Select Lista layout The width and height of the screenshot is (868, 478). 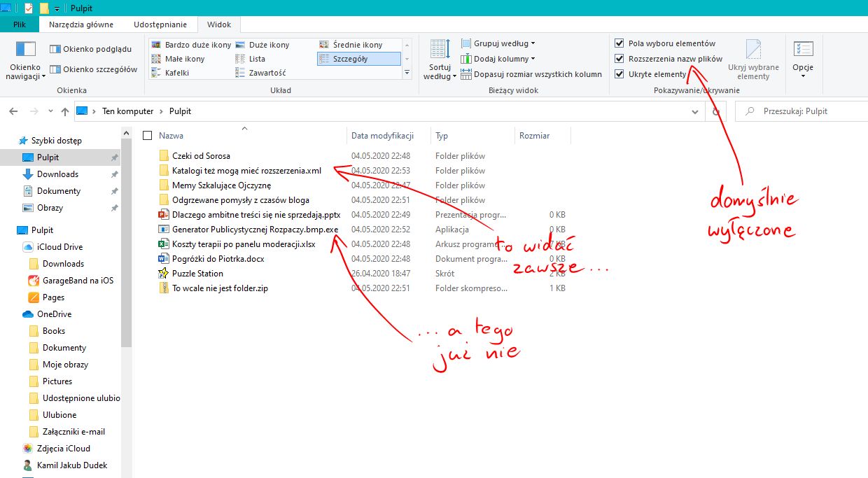(251, 59)
